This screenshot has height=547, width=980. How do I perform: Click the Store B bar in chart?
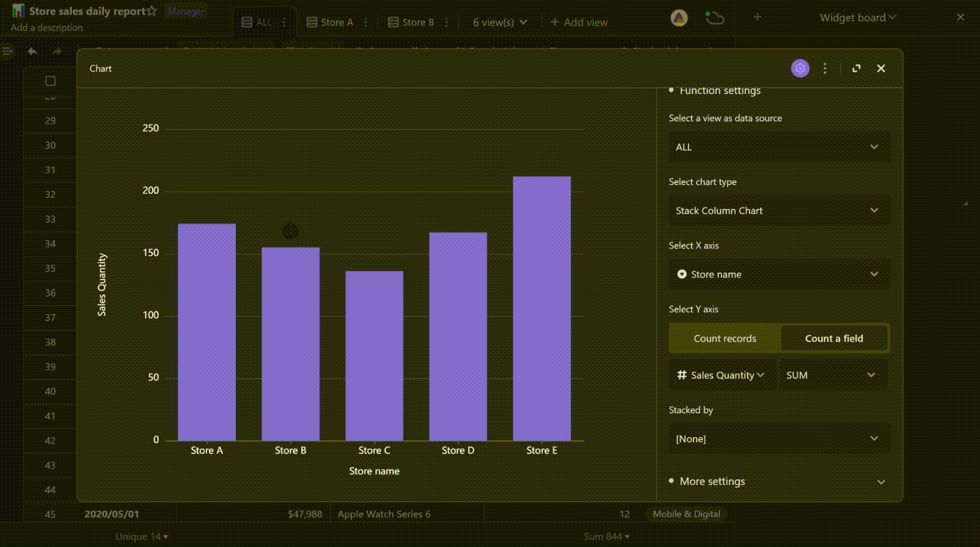click(291, 344)
